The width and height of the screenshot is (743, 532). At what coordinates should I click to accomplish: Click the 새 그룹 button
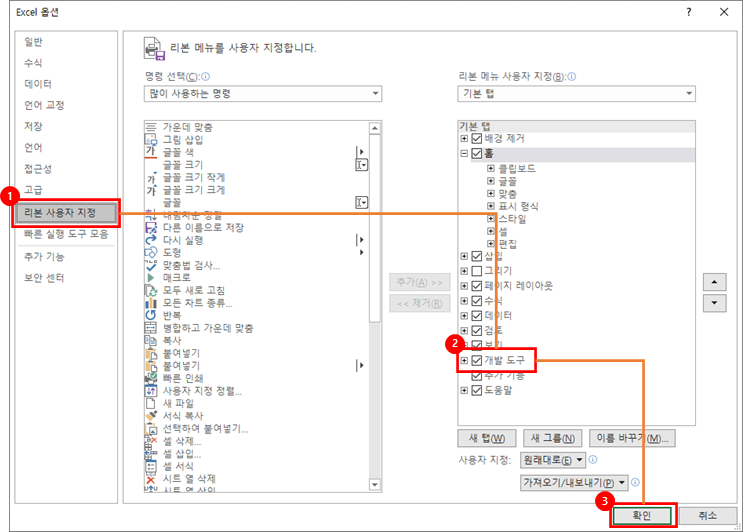click(553, 438)
